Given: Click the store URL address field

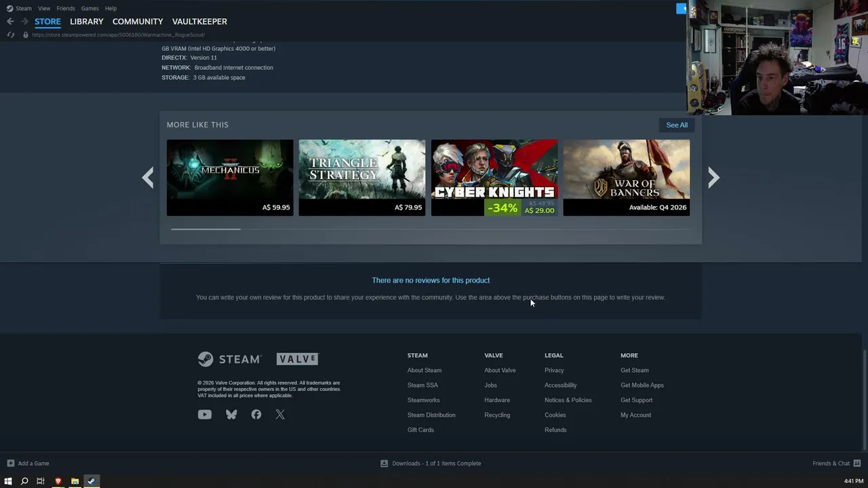Looking at the screenshot, I should (x=118, y=35).
